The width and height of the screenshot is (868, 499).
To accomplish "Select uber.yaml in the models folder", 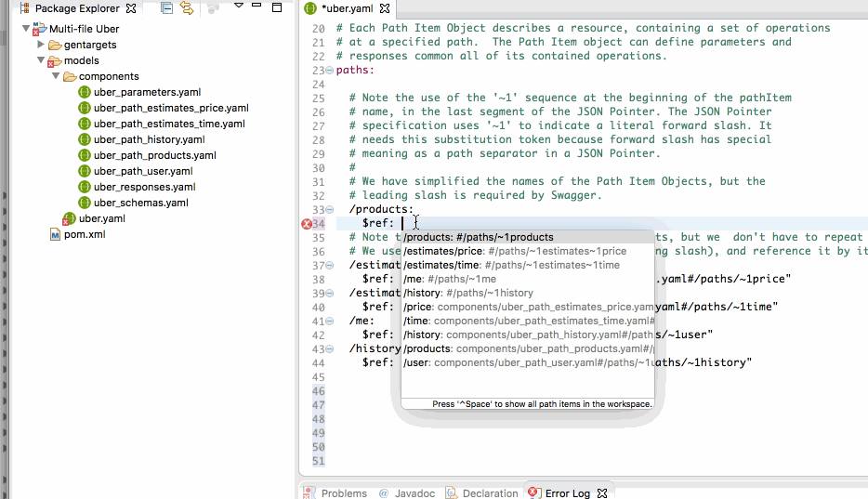I will [x=102, y=218].
